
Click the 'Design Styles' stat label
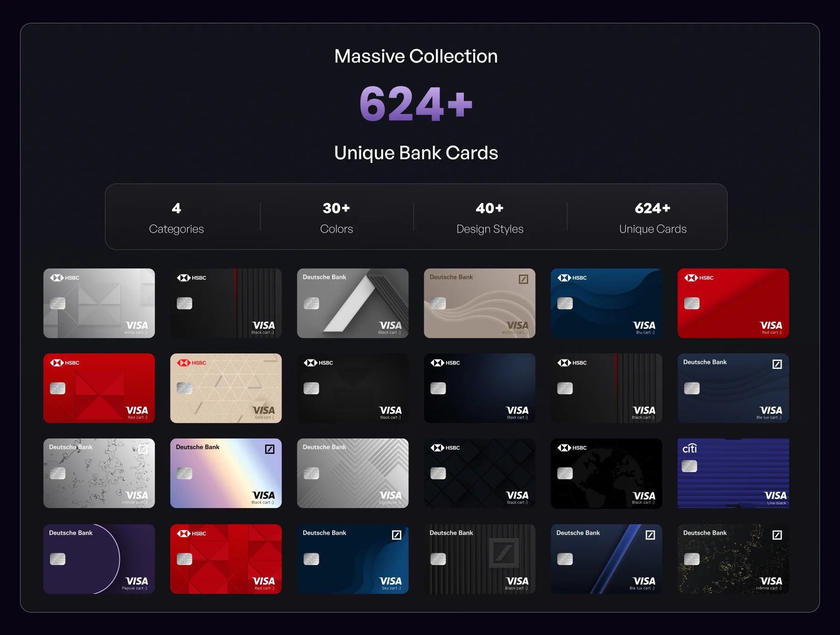(490, 229)
